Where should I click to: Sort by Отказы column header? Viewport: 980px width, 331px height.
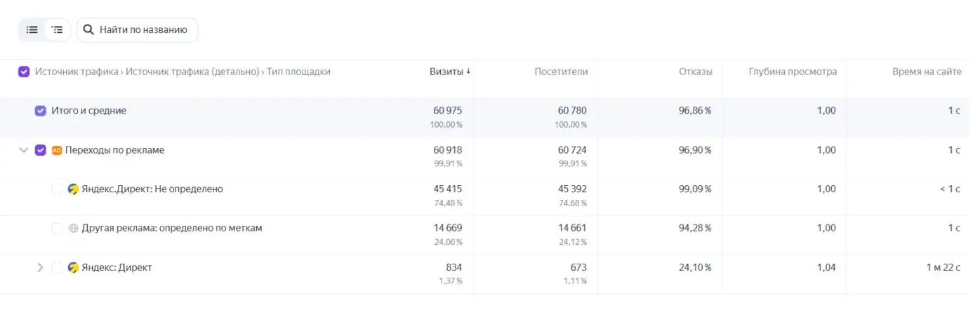click(x=696, y=72)
